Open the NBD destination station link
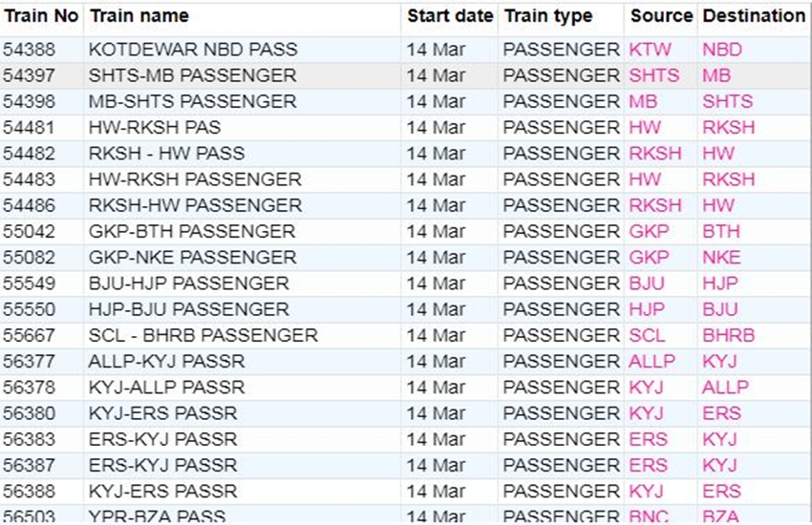The width and height of the screenshot is (812, 525). click(x=722, y=49)
